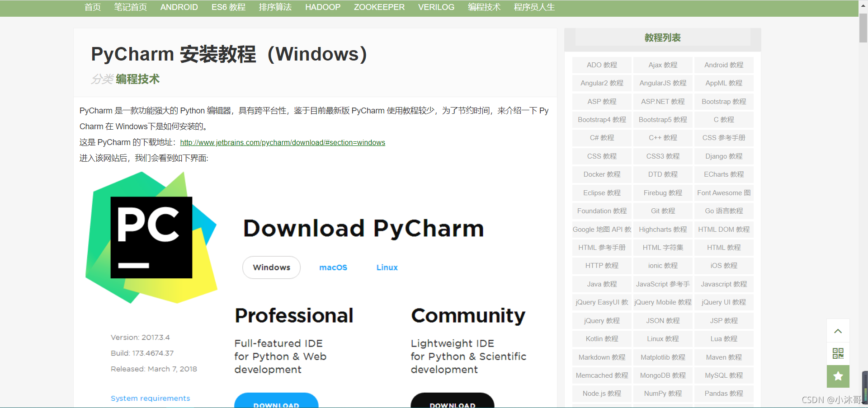The image size is (868, 408).
Task: Open the 排序算法 nav item
Action: [x=275, y=7]
